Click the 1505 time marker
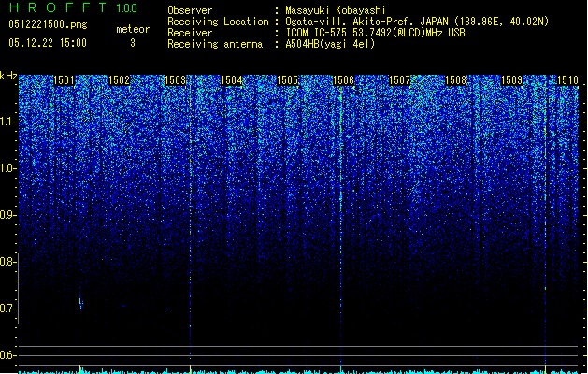Screen dimensions: 588x374 [x=287, y=80]
